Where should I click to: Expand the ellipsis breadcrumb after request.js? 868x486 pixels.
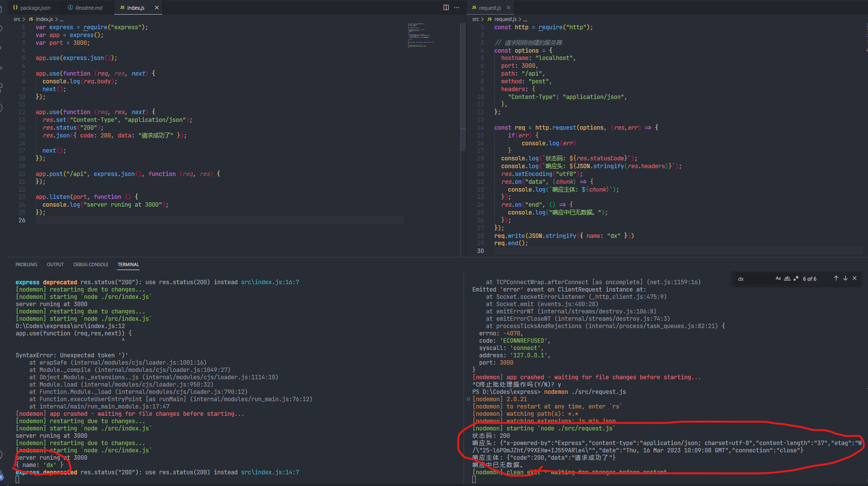point(525,19)
